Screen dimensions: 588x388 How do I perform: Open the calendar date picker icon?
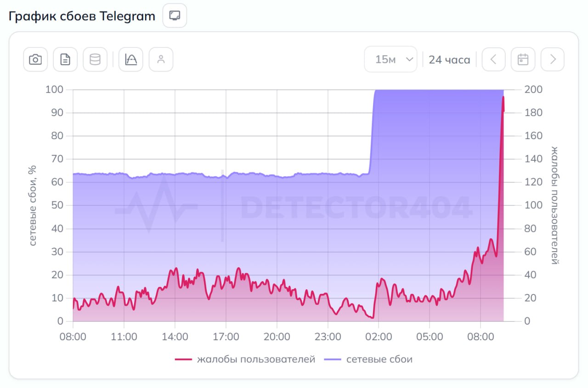pyautogui.click(x=523, y=60)
